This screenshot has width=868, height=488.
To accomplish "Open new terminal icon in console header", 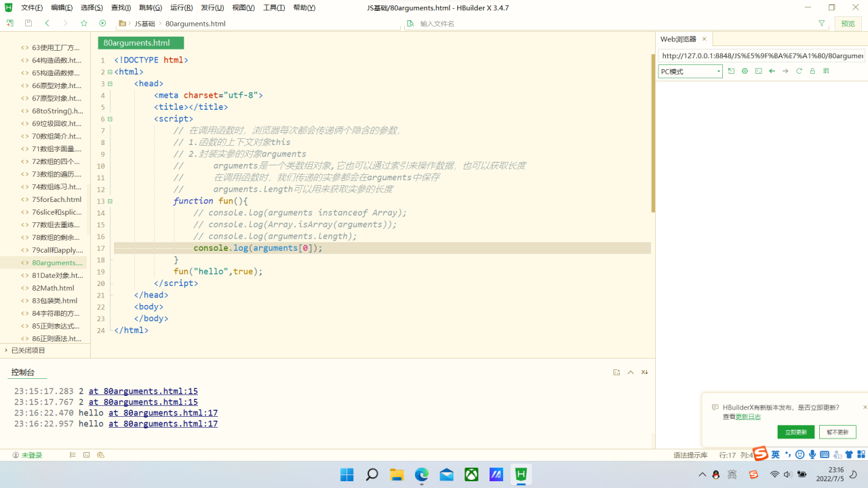I will click(x=616, y=372).
